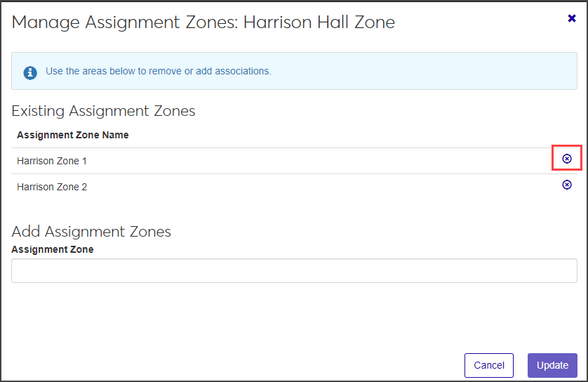Click the remove or add associations message

click(x=159, y=71)
